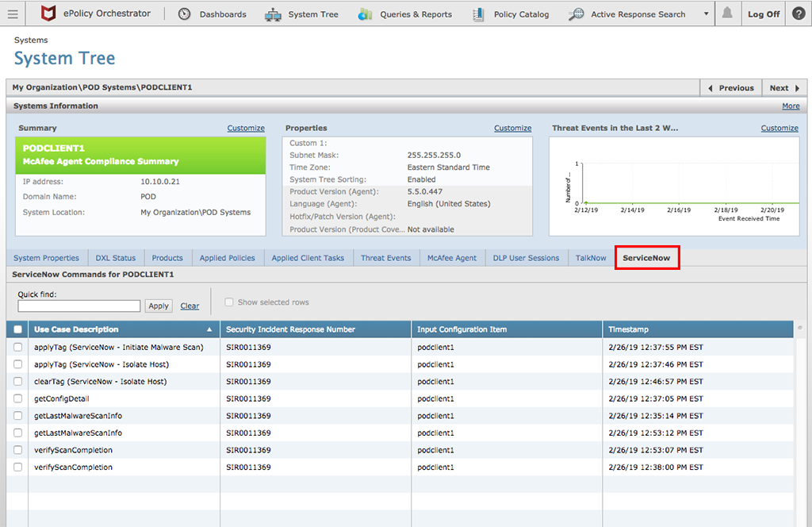The image size is (812, 527).
Task: Check getLastMalwareScanInfo row at 12:35:14
Action: tap(17, 416)
